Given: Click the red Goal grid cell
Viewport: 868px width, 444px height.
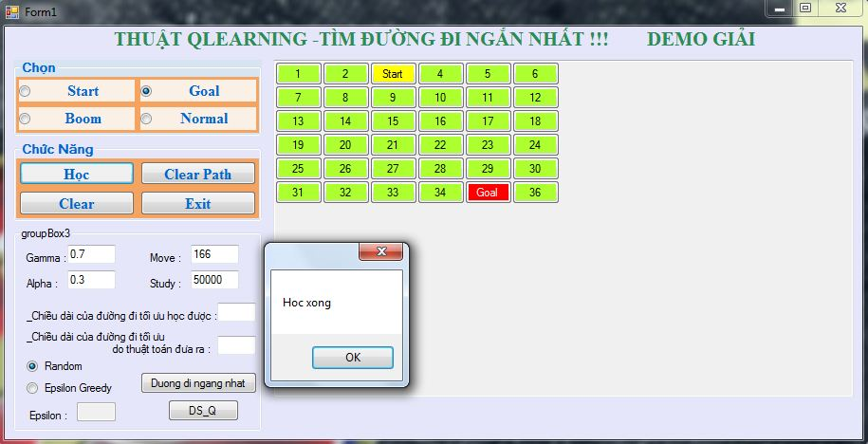Looking at the screenshot, I should click(x=488, y=192).
